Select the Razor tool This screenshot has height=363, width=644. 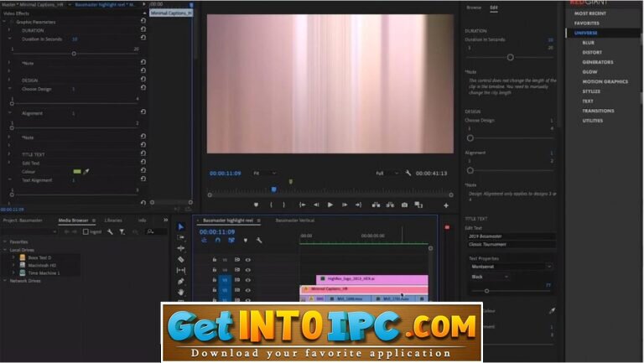coord(181,260)
